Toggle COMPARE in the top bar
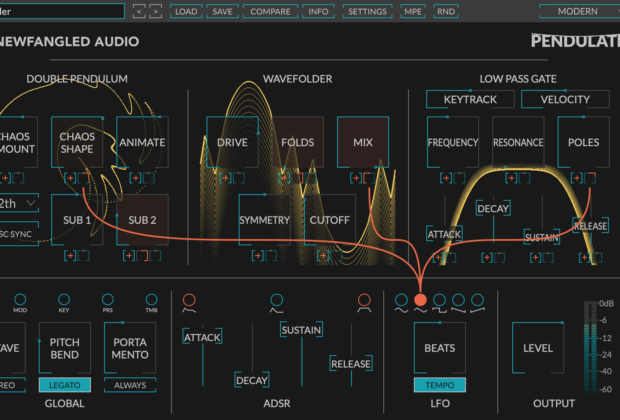Image resolution: width=620 pixels, height=420 pixels. tap(270, 11)
